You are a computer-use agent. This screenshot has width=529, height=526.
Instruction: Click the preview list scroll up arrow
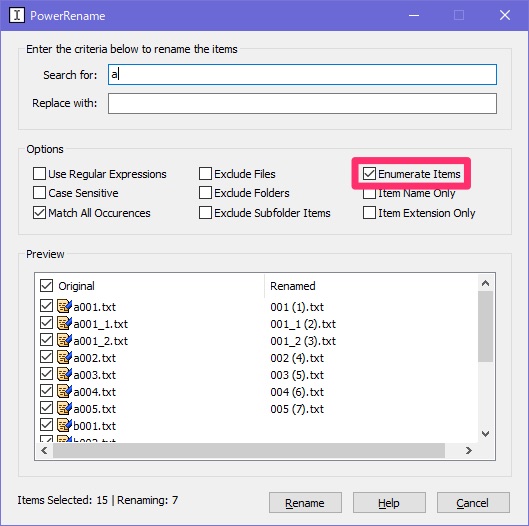coord(485,283)
